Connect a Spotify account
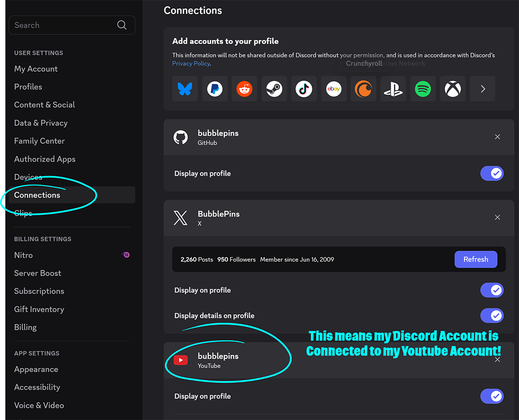This screenshot has height=420, width=519. [423, 89]
